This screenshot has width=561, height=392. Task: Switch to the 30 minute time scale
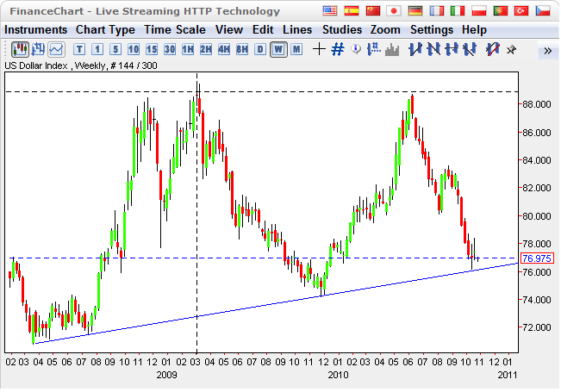pyautogui.click(x=170, y=49)
